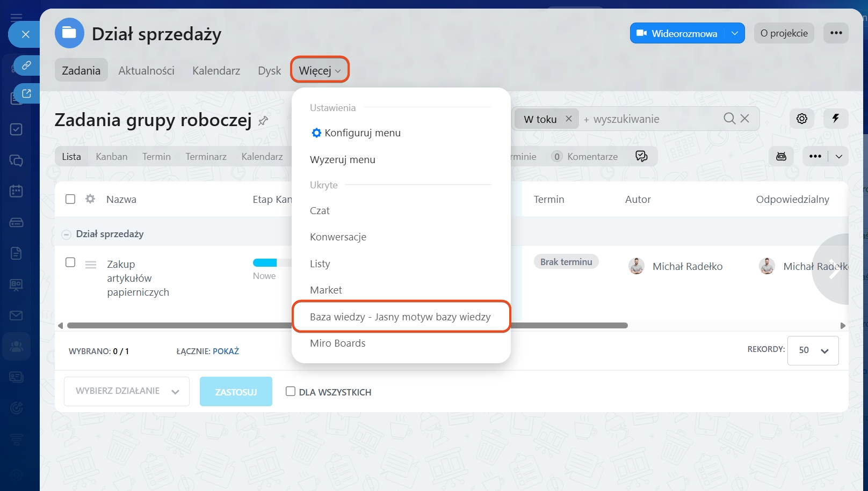
Task: Clear the search with X icon
Action: (x=744, y=119)
